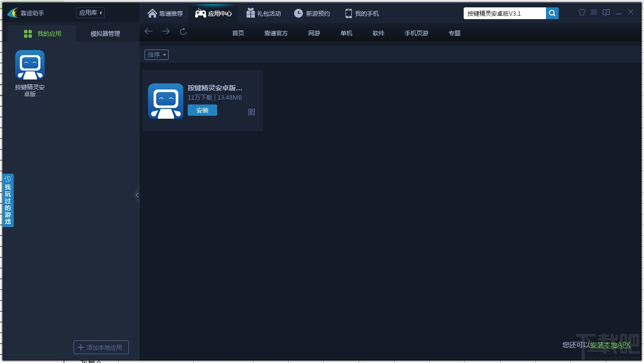Click the 安装 install button
The height and width of the screenshot is (363, 644).
202,110
